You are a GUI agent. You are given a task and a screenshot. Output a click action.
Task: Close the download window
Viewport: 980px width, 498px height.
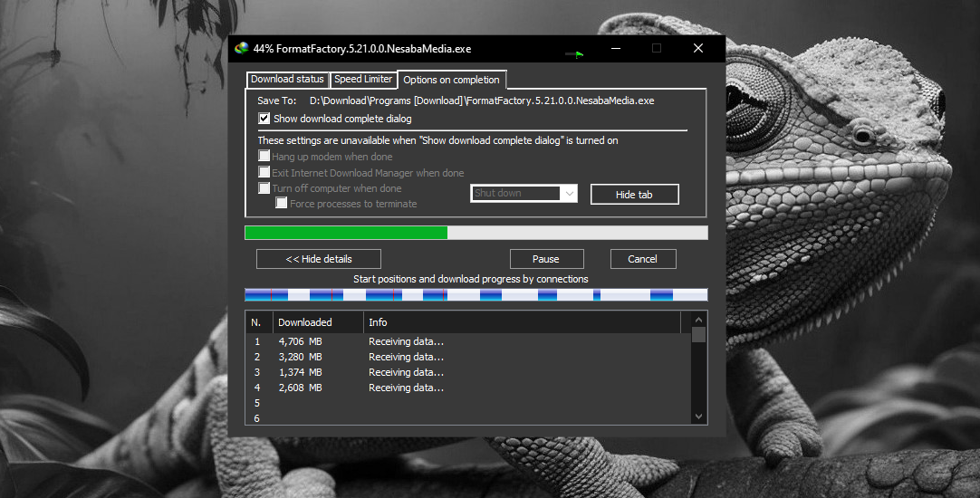[x=698, y=48]
